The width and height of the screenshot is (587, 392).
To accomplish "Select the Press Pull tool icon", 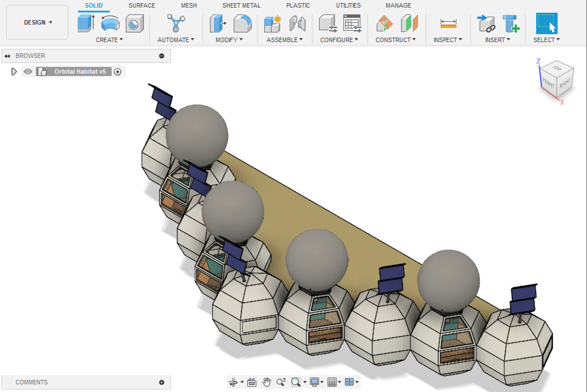I will point(218,23).
